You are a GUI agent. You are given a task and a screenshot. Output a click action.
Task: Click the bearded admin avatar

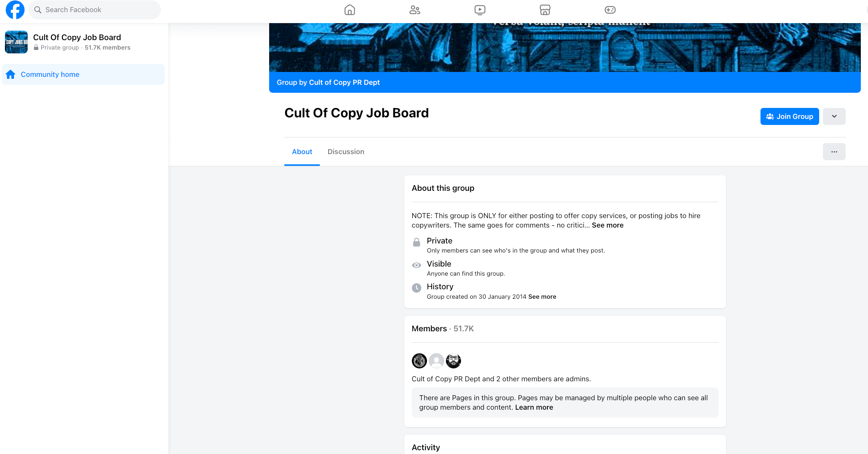pyautogui.click(x=453, y=361)
